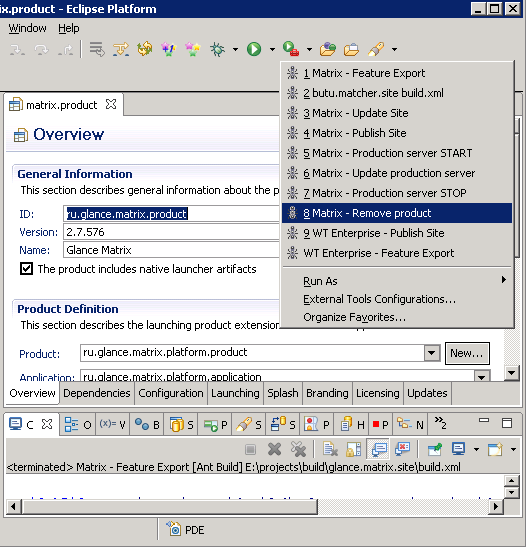The height and width of the screenshot is (547, 526).
Task: Maximize the console view panel
Action: (x=507, y=423)
